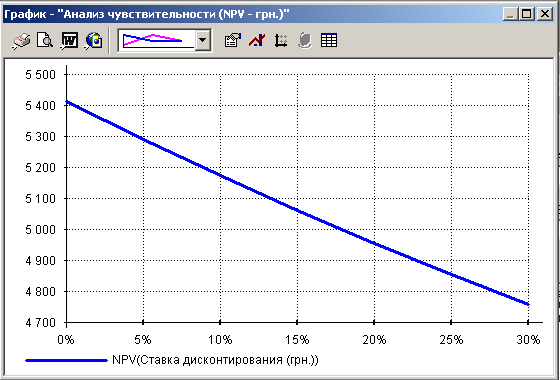Click the red-blue line series settings icon

257,40
